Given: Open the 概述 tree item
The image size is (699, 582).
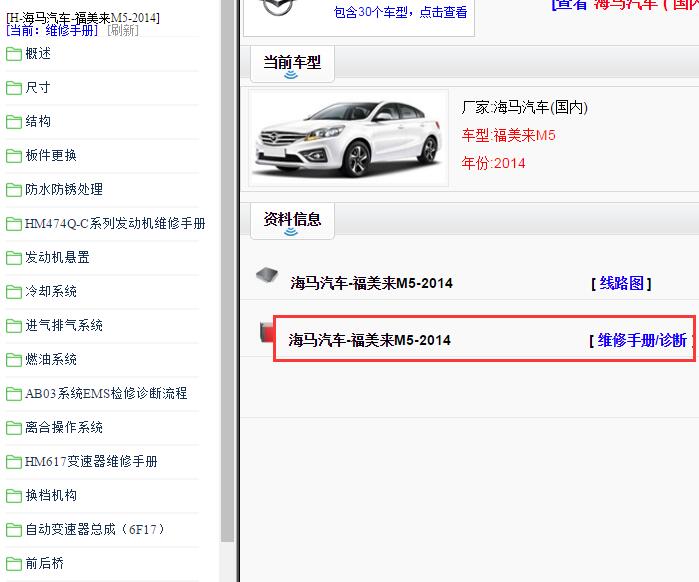Looking at the screenshot, I should pyautogui.click(x=38, y=53).
